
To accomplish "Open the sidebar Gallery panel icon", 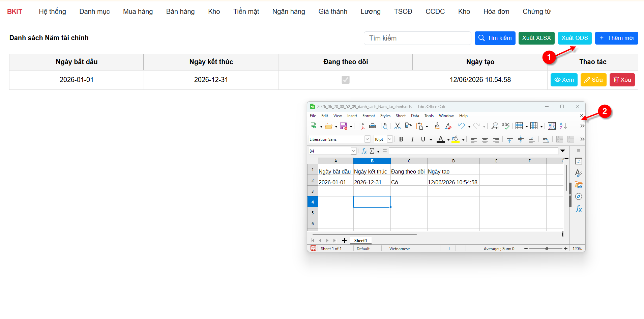I will click(579, 185).
